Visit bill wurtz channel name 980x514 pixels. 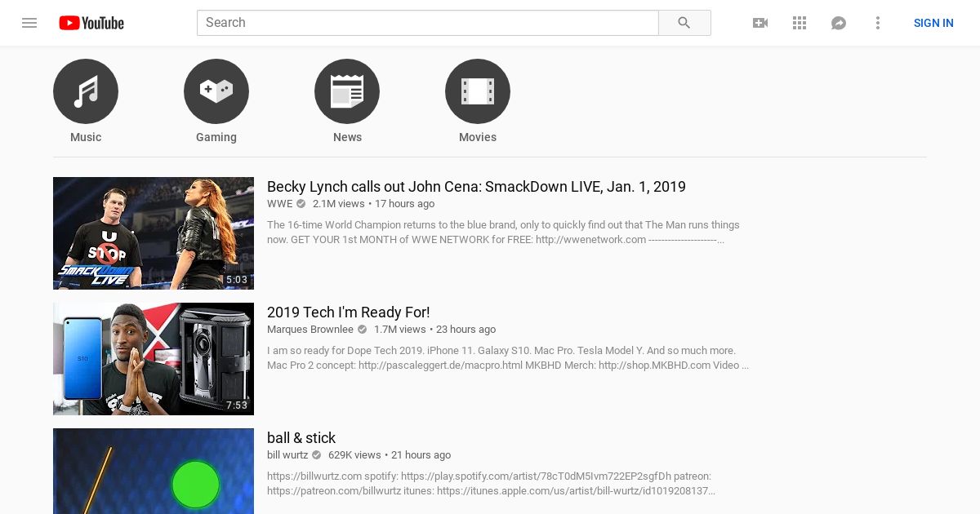point(287,455)
